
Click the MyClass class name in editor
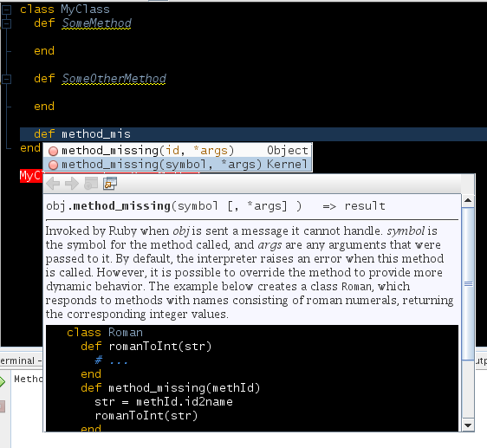pos(86,10)
